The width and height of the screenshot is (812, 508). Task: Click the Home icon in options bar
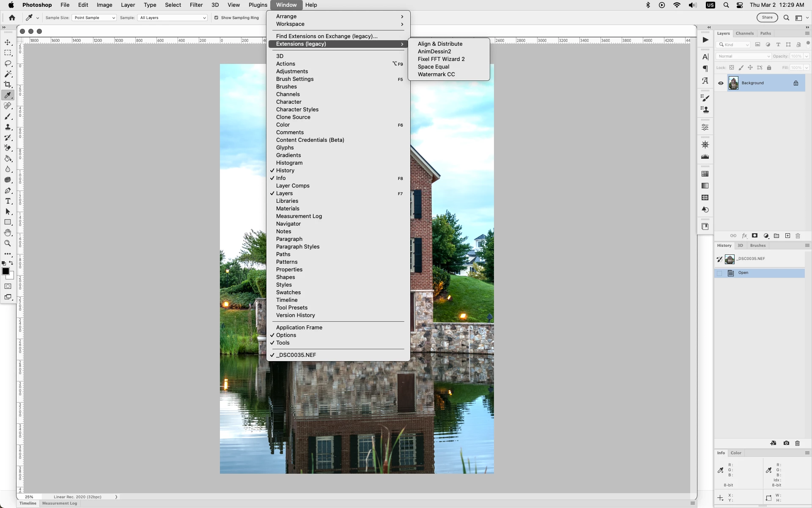12,18
